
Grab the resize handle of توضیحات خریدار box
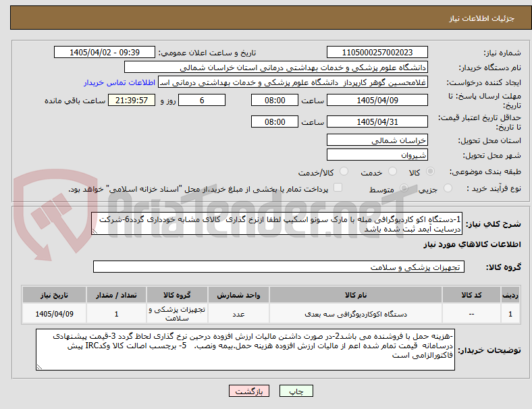tap(39, 367)
